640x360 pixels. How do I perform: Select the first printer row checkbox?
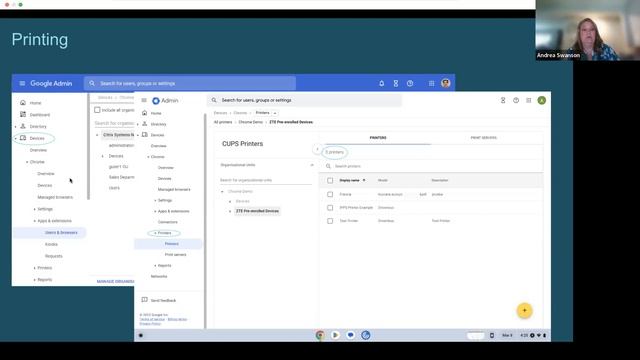pyautogui.click(x=330, y=194)
